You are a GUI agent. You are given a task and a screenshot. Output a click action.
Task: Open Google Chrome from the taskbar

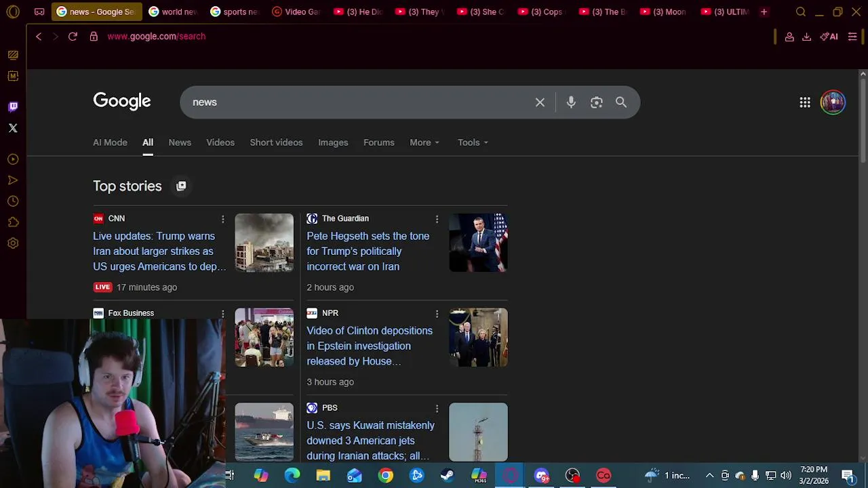point(385,476)
